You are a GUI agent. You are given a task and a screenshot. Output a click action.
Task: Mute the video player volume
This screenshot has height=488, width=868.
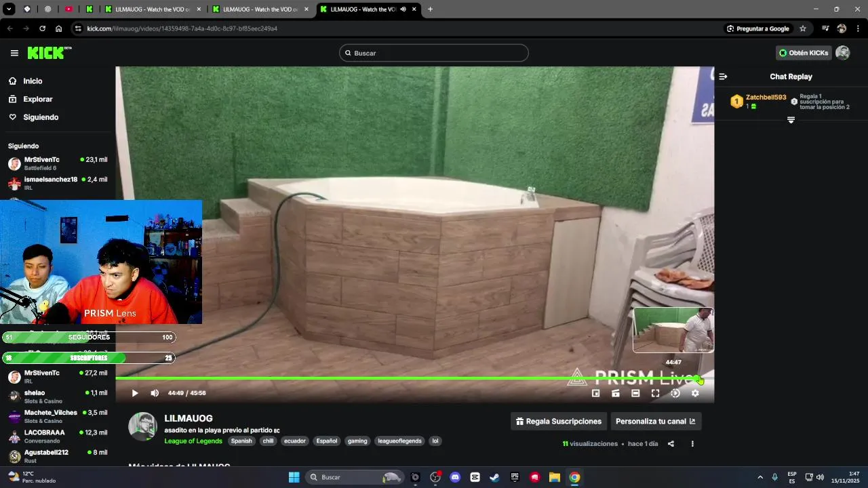[155, 393]
